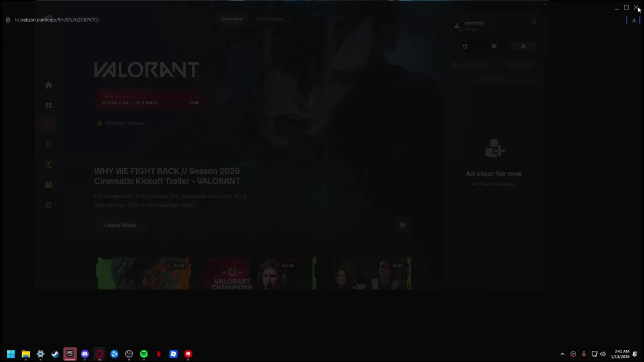Viewport: 644px width, 362px height.
Task: Open the Windows Start menu
Action: (11, 354)
